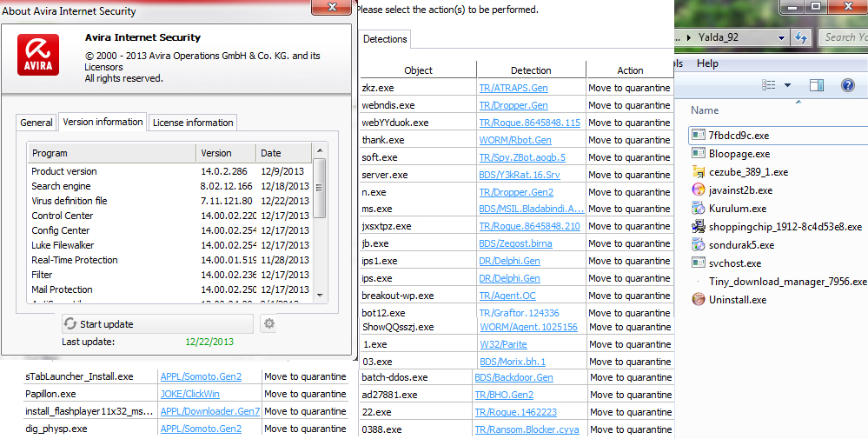
Task: Click Move to quarantine for server.exe
Action: click(629, 175)
